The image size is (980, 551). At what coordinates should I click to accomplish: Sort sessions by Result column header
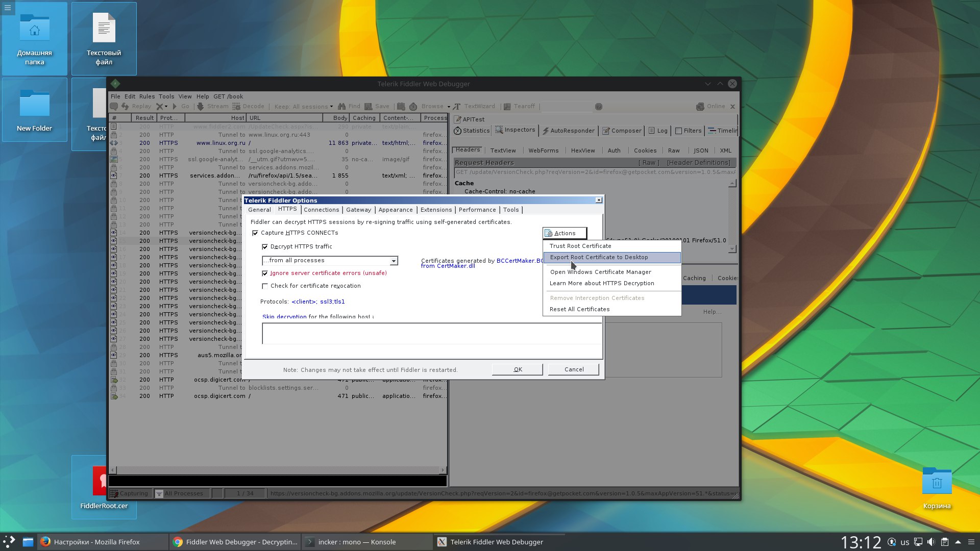tap(144, 118)
